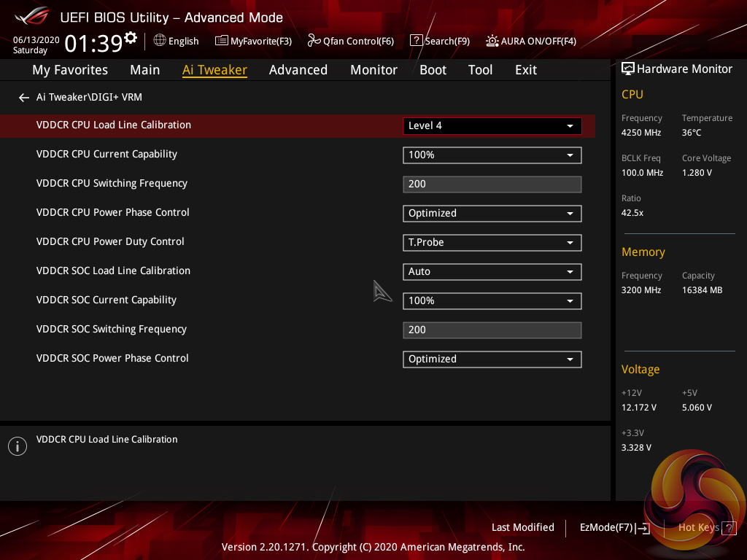The width and height of the screenshot is (747, 560).
Task: Expand VDDCR SOC Load Line Calibration dropdown
Action: [492, 271]
